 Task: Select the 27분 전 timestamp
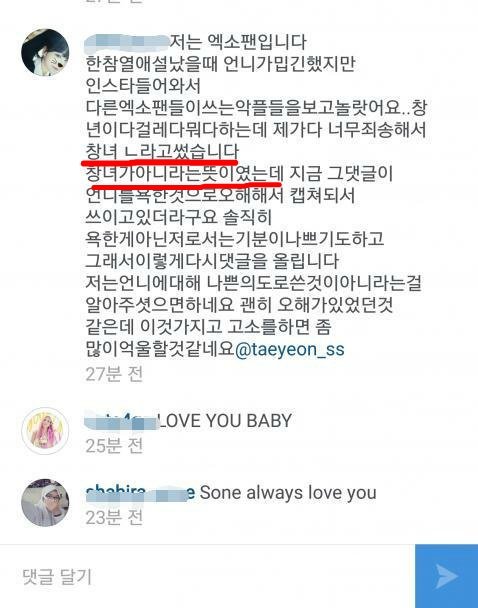[114, 374]
